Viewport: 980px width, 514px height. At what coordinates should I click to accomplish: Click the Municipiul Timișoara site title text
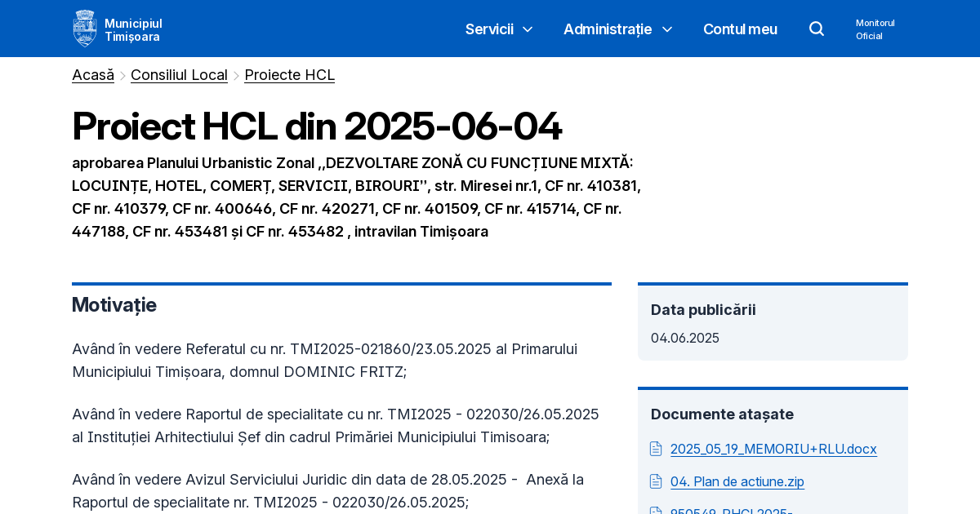tap(132, 29)
